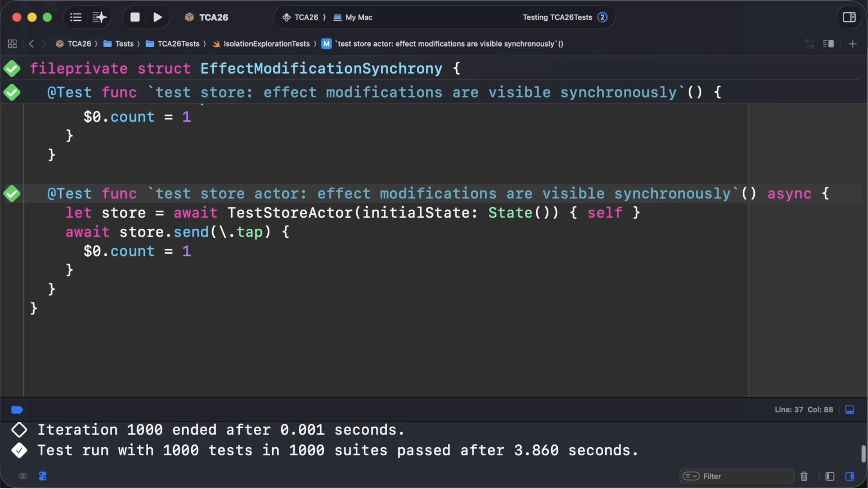Toggle the quick look eye in debug bar
Screen dimensions: 868x489
22,476
